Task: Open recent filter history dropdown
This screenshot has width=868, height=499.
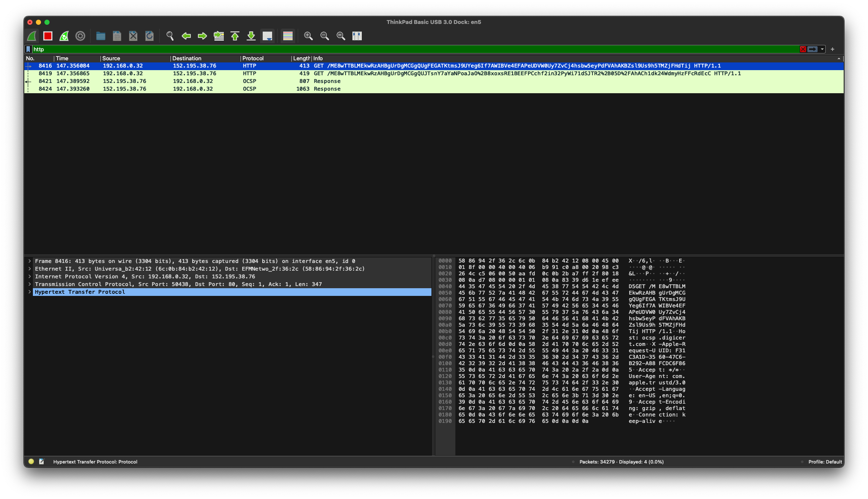Action: (822, 49)
